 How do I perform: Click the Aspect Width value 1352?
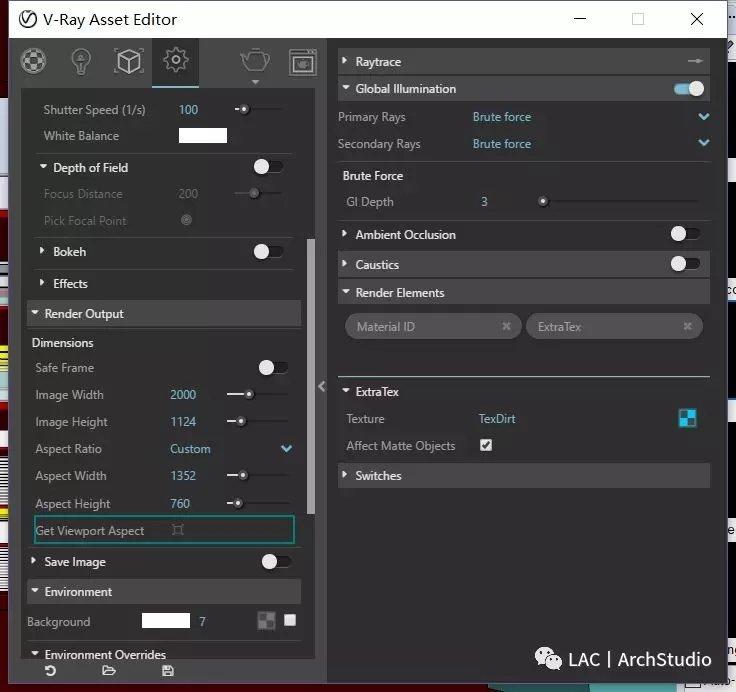pyautogui.click(x=183, y=476)
